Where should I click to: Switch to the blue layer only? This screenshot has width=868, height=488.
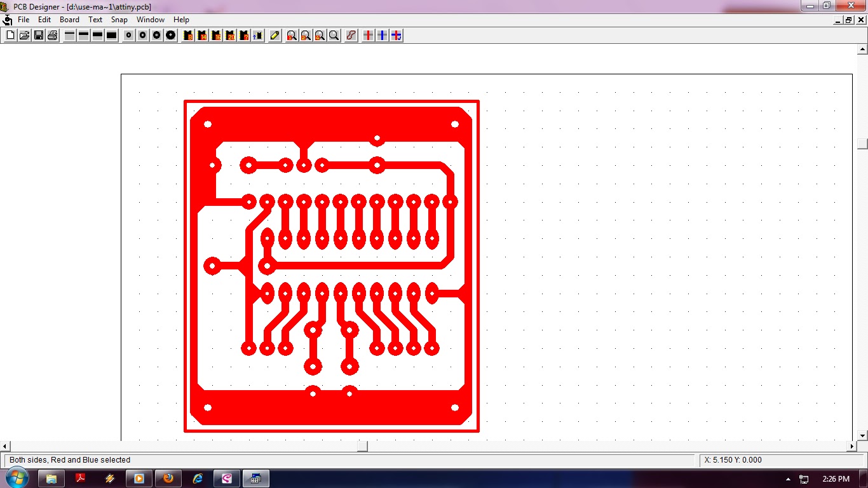(x=382, y=36)
